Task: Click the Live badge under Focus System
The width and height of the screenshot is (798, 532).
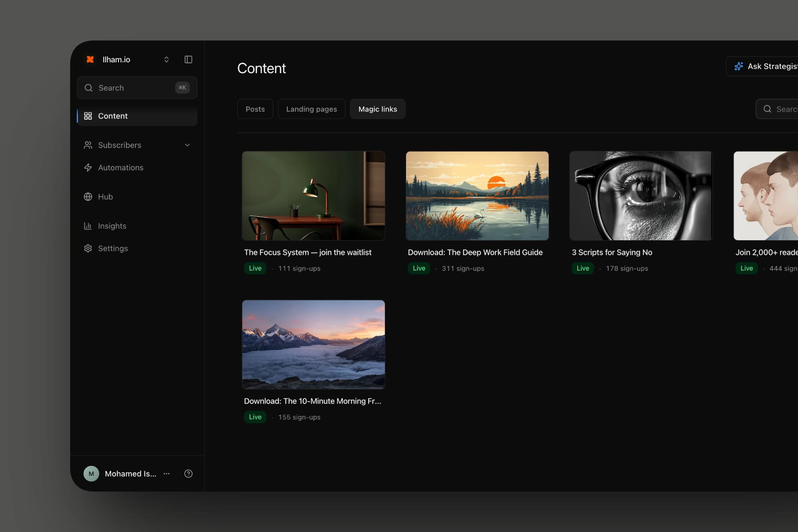Action: point(255,268)
